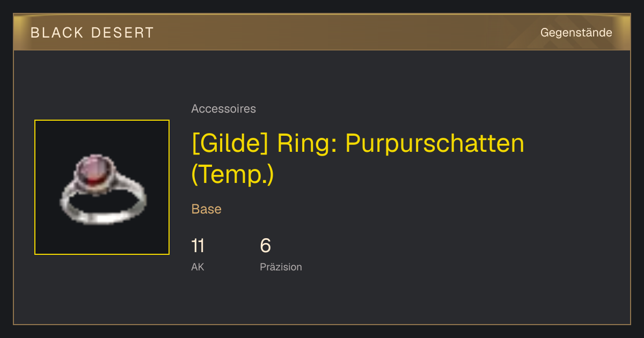Select the Accessoires category label
This screenshot has width=644, height=338.
point(223,109)
